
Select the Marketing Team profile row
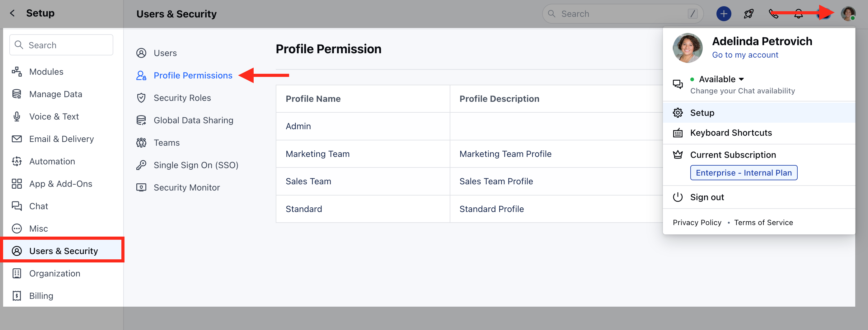pyautogui.click(x=318, y=154)
